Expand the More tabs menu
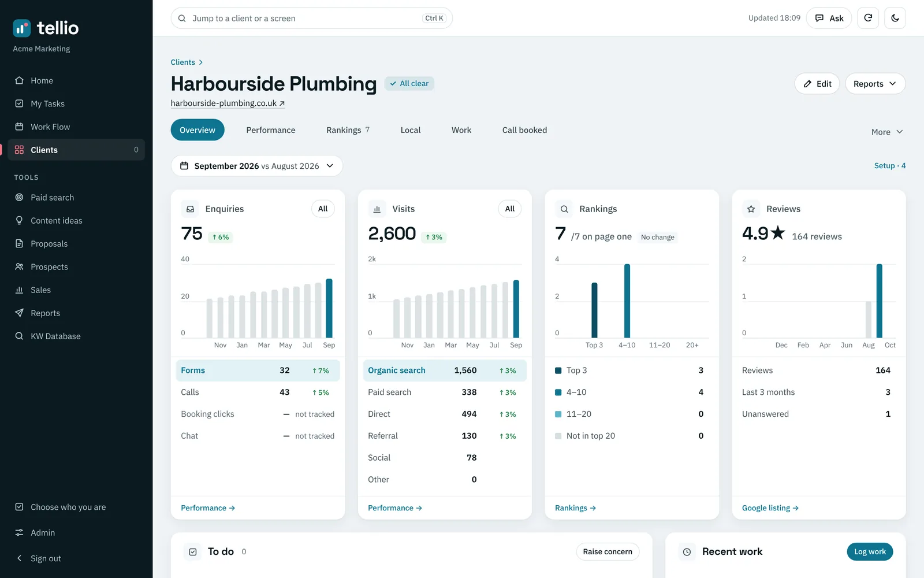This screenshot has width=924, height=578. click(x=887, y=132)
